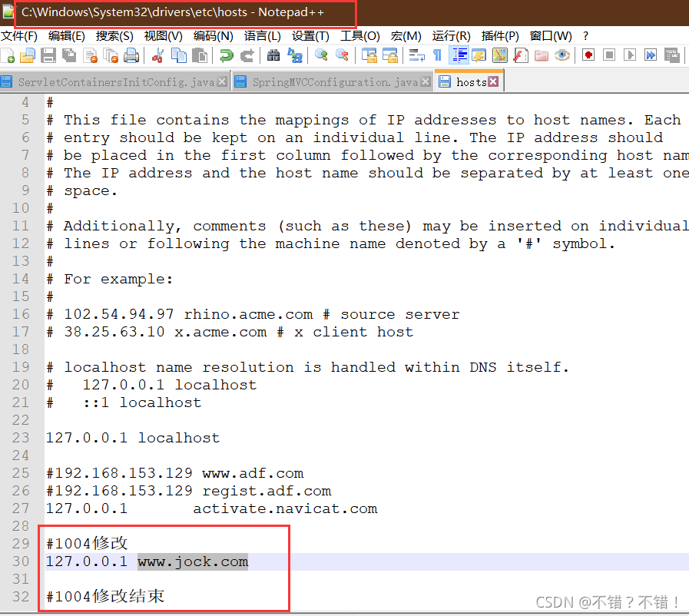Click rhino.acme.com on line 16
The image size is (689, 616).
coord(248,315)
